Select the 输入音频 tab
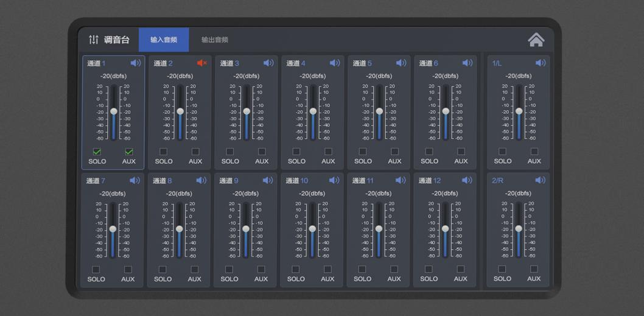Viewport: 644px width, 316px height. tap(164, 40)
